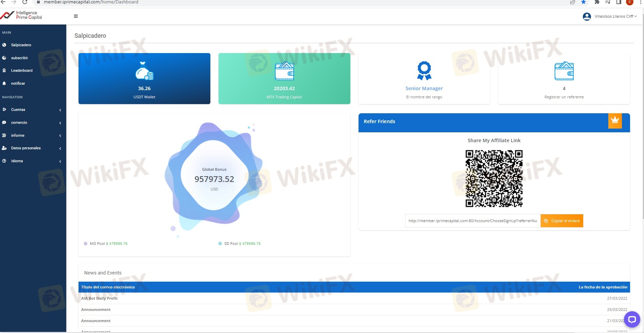Reload the page with browser refresh icon
This screenshot has width=644, height=333.
click(24, 2)
